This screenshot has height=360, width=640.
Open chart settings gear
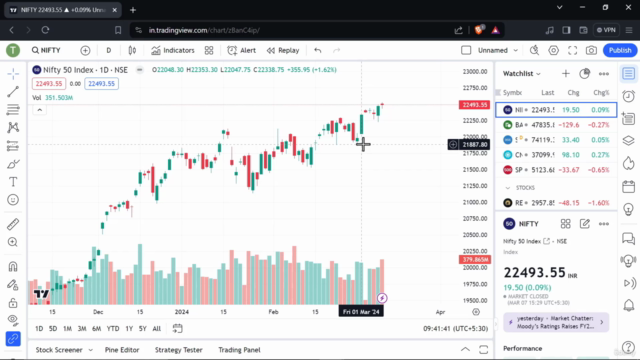(553, 50)
